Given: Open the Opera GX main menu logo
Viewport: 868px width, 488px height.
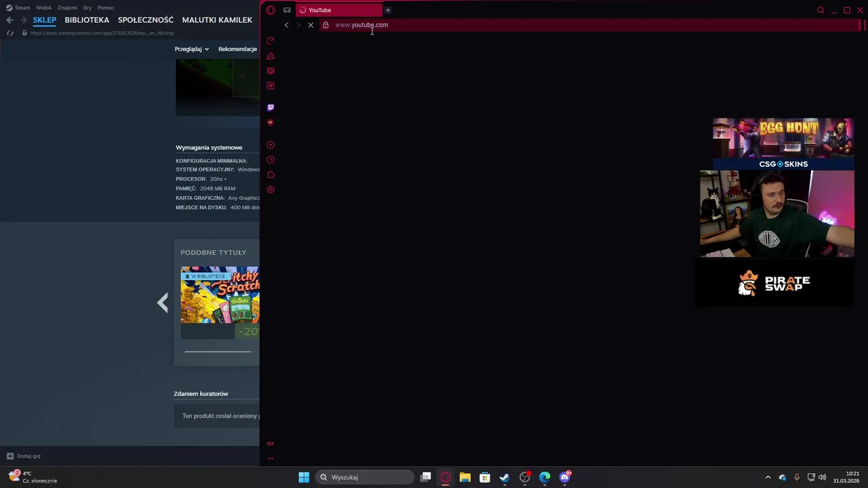Looking at the screenshot, I should tap(271, 10).
